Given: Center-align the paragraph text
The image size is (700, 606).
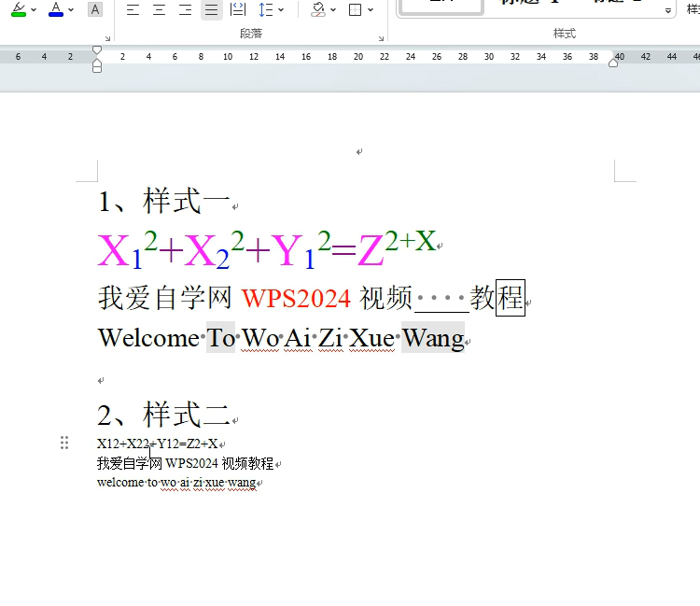Looking at the screenshot, I should pos(159,9).
